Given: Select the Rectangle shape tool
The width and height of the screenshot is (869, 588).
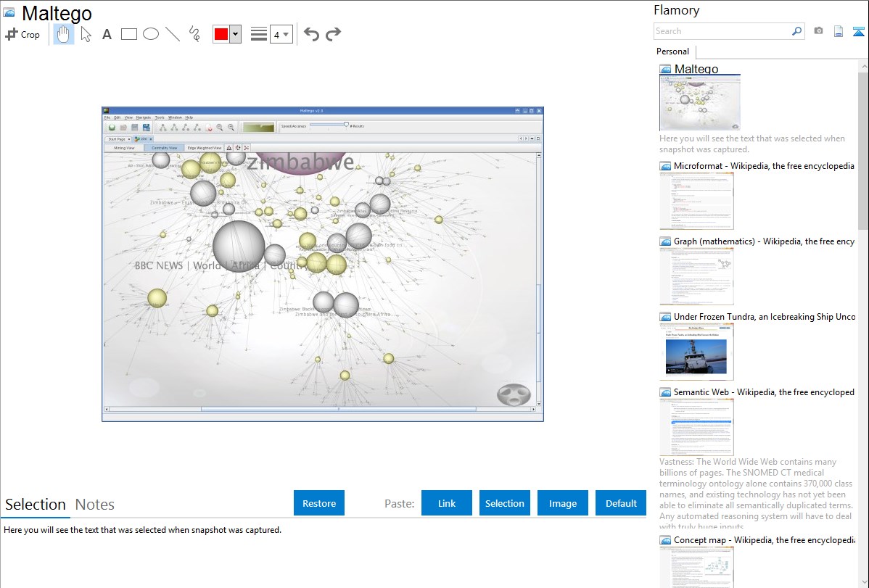Looking at the screenshot, I should pos(128,34).
